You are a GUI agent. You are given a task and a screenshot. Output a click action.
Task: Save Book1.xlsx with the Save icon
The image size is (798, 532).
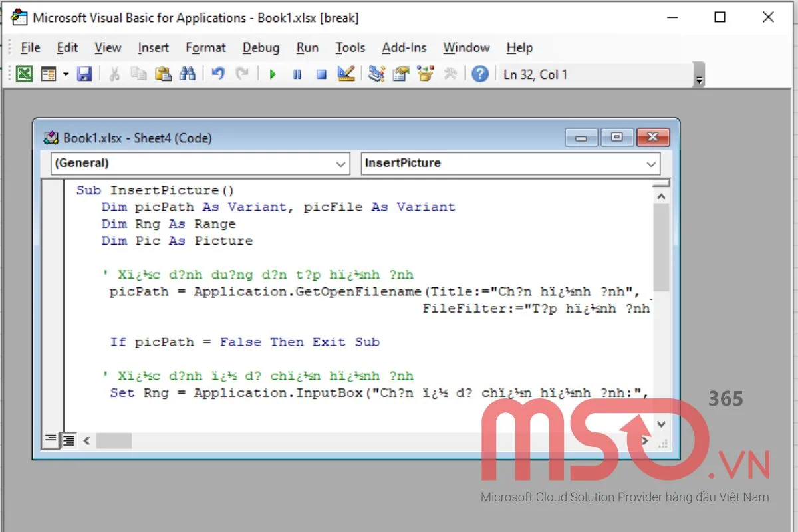coord(84,74)
